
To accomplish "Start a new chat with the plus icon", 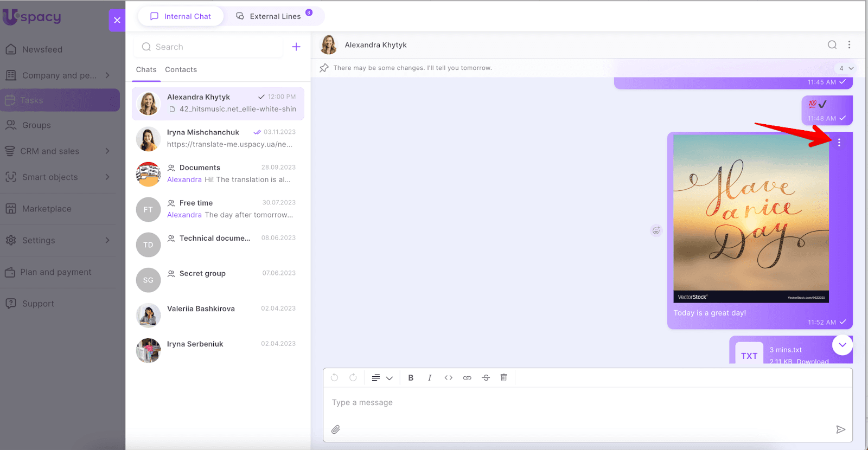I will [296, 47].
